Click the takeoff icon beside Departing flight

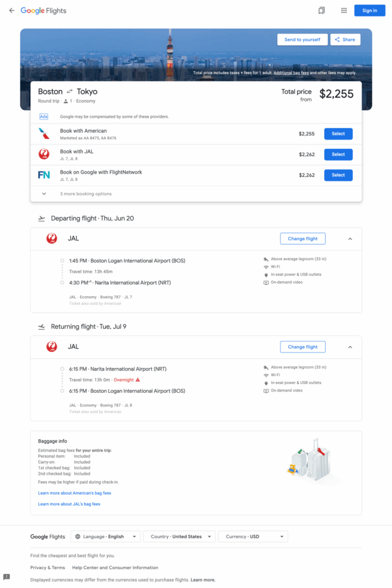tap(41, 218)
